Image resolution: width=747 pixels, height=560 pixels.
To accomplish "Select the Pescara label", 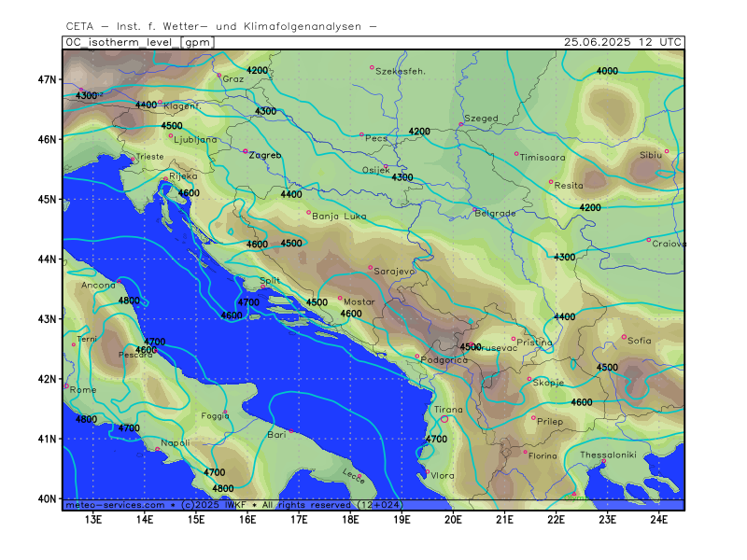I will click(x=135, y=356).
